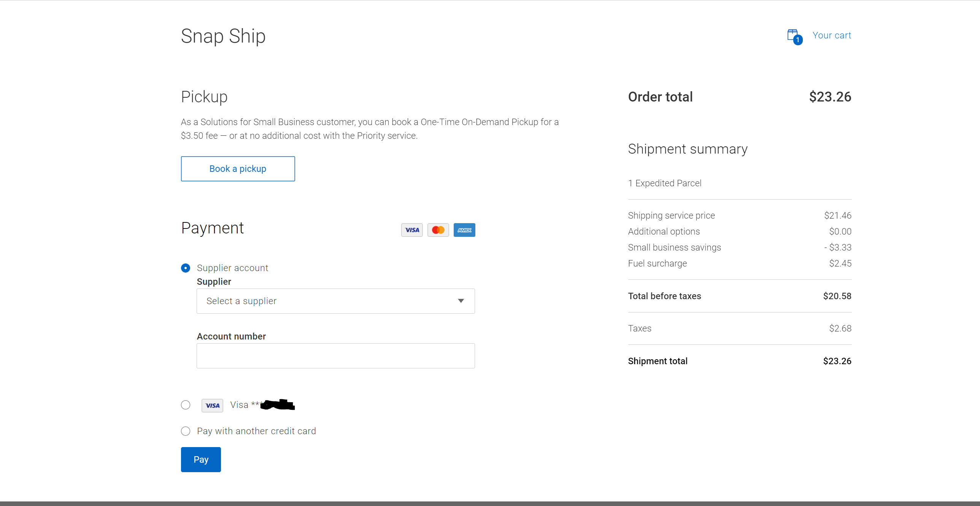Click inside the Account number field
Screen dimensions: 980x506
tap(335, 356)
